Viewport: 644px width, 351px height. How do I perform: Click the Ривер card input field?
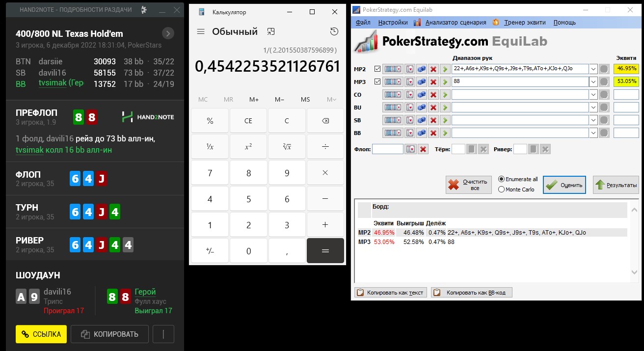click(x=520, y=149)
